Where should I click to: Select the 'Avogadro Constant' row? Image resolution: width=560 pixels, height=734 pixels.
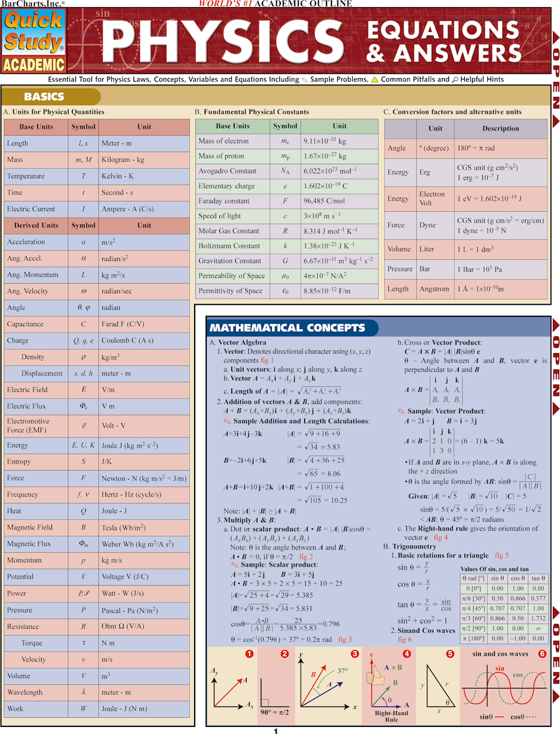tap(287, 171)
